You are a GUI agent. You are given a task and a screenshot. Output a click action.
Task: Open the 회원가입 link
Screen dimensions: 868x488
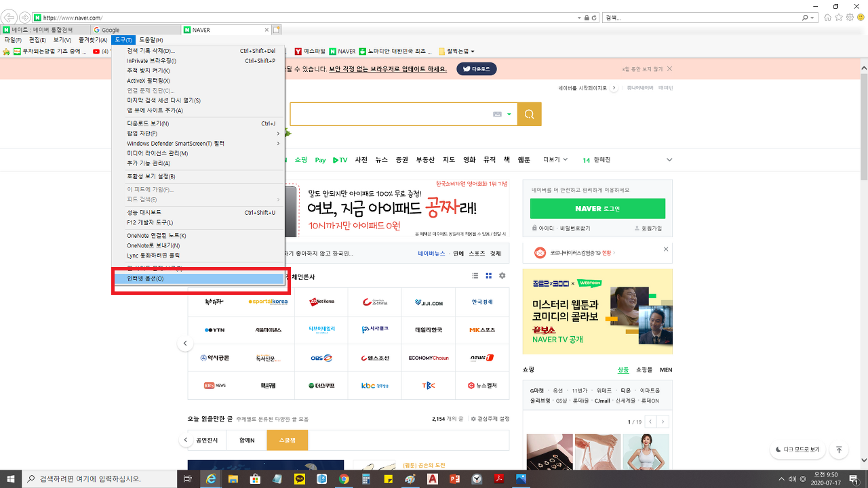(x=648, y=228)
